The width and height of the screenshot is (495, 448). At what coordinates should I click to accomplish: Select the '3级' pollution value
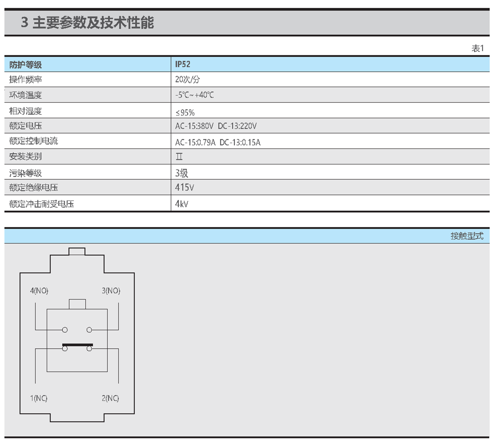(181, 173)
